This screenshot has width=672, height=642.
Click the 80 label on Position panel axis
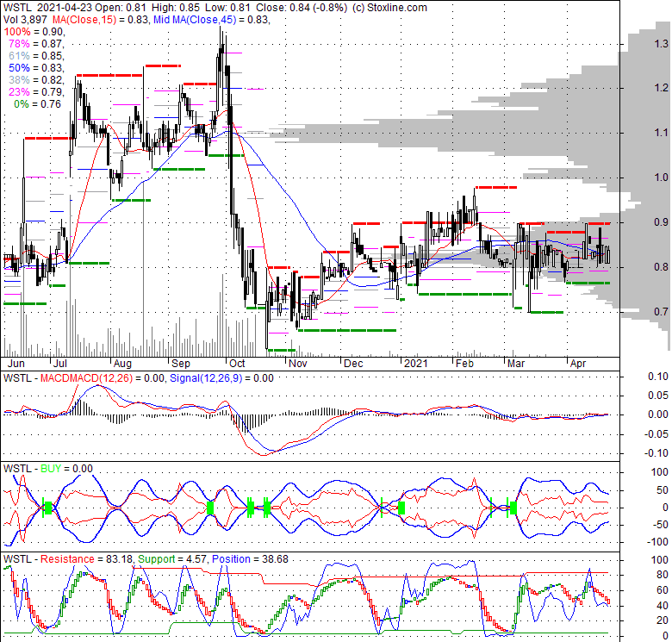pos(663,575)
